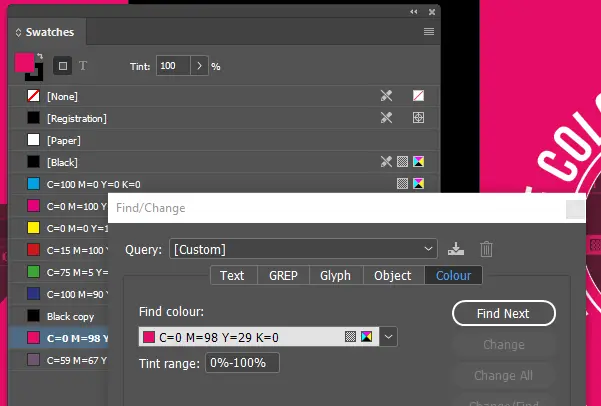Image resolution: width=601 pixels, height=406 pixels.
Task: Switch to the Object tab
Action: (392, 275)
